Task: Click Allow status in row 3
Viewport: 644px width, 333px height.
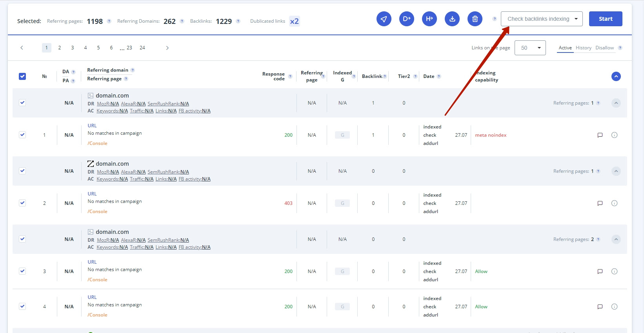Action: tap(481, 271)
